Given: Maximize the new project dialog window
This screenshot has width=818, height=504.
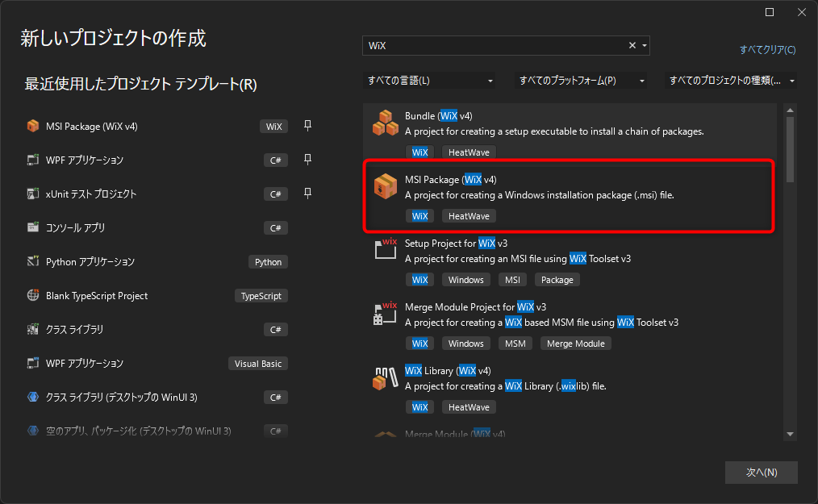Looking at the screenshot, I should click(770, 12).
